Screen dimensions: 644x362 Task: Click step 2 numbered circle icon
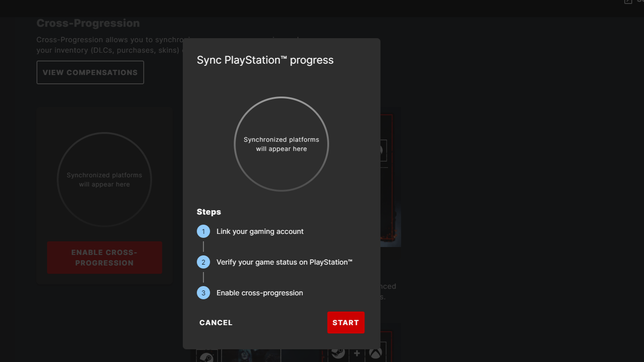pyautogui.click(x=203, y=262)
